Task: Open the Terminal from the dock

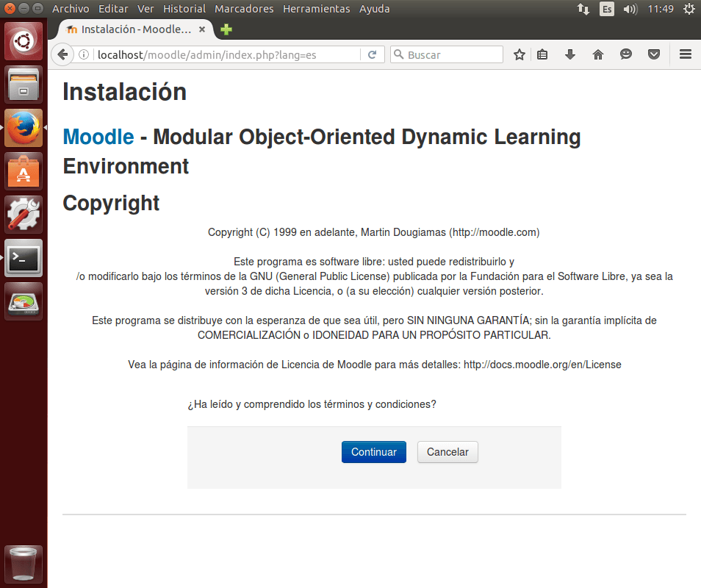Action: click(x=24, y=258)
